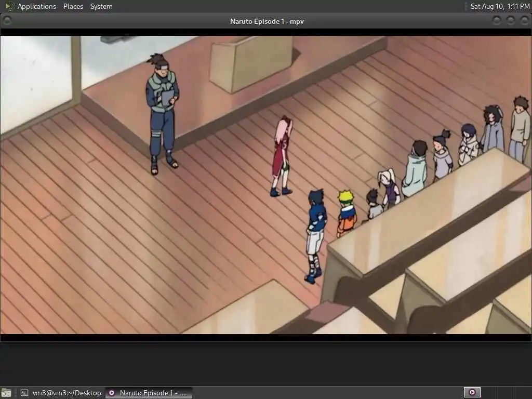Viewport: 532px width, 399px height.
Task: Minimize the mpv window
Action: pos(496,21)
